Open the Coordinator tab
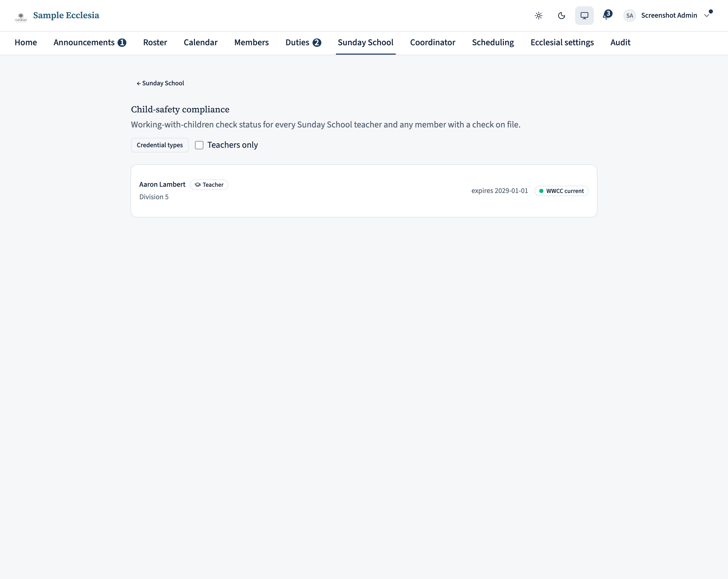The width and height of the screenshot is (728, 579). coord(433,42)
